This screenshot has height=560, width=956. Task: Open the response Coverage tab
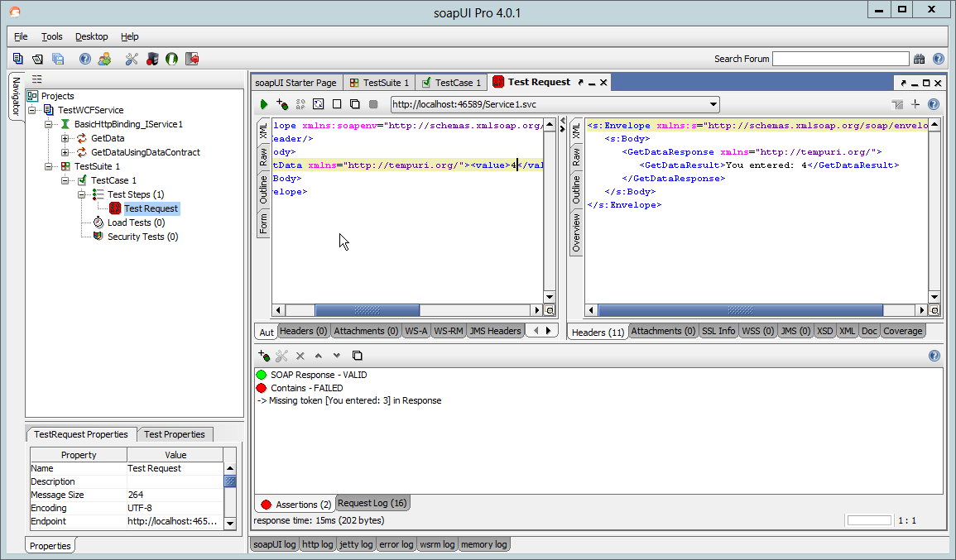902,331
